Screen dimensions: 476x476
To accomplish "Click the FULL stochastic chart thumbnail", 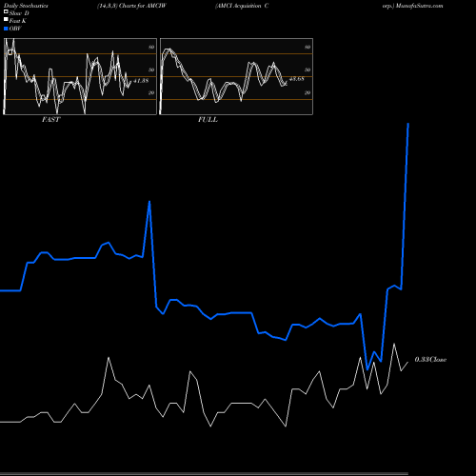I will [x=236, y=76].
